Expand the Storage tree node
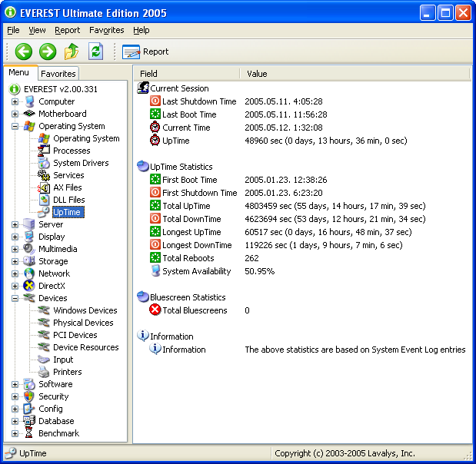This screenshot has width=476, height=464. 15,261
